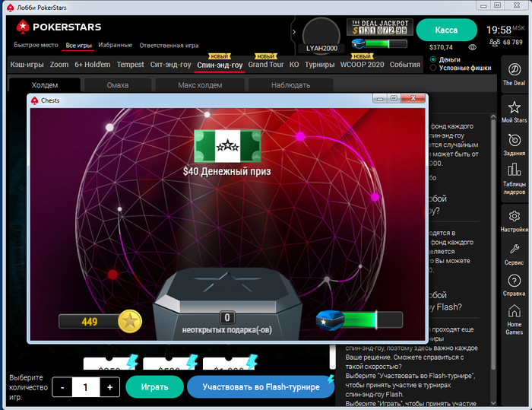Click The Deal Jackpot counter

point(380,27)
